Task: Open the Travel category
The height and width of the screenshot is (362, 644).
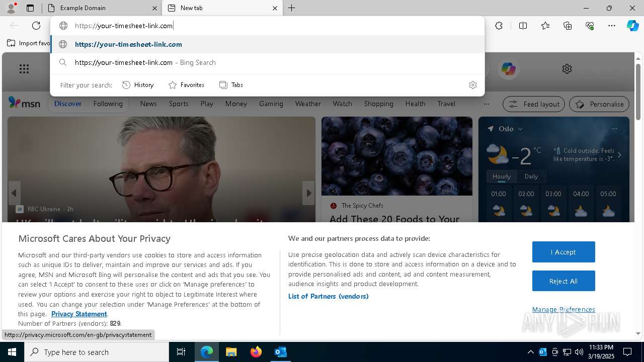Action: [446, 104]
